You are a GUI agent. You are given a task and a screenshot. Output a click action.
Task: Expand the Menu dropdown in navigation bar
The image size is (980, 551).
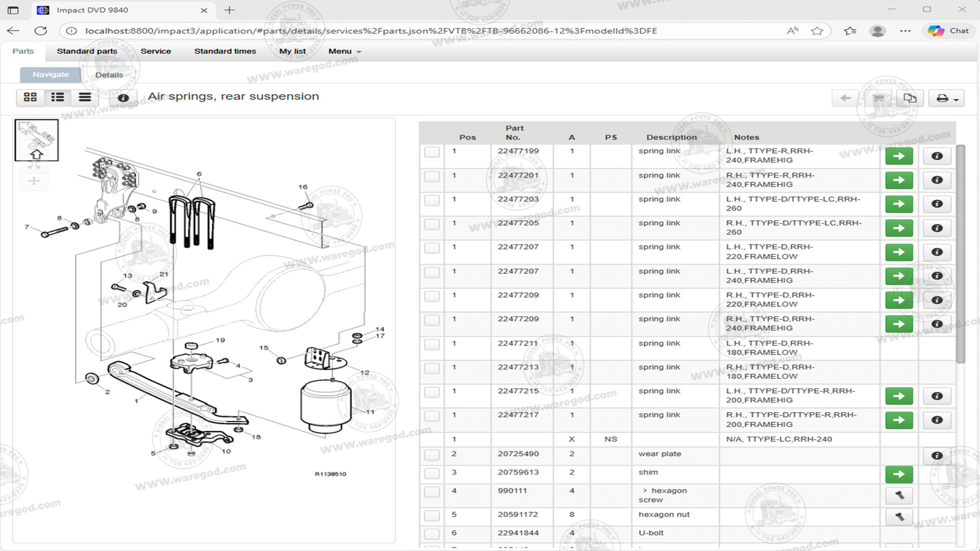pos(345,52)
